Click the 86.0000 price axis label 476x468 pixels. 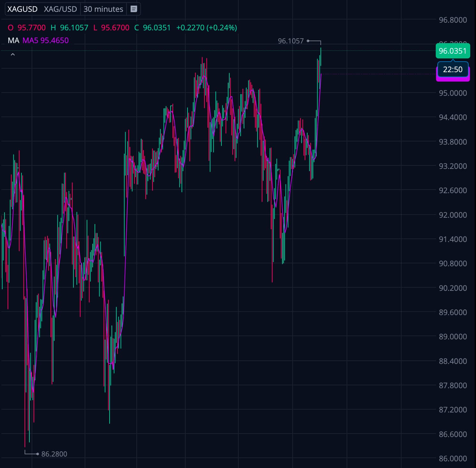[452, 458]
